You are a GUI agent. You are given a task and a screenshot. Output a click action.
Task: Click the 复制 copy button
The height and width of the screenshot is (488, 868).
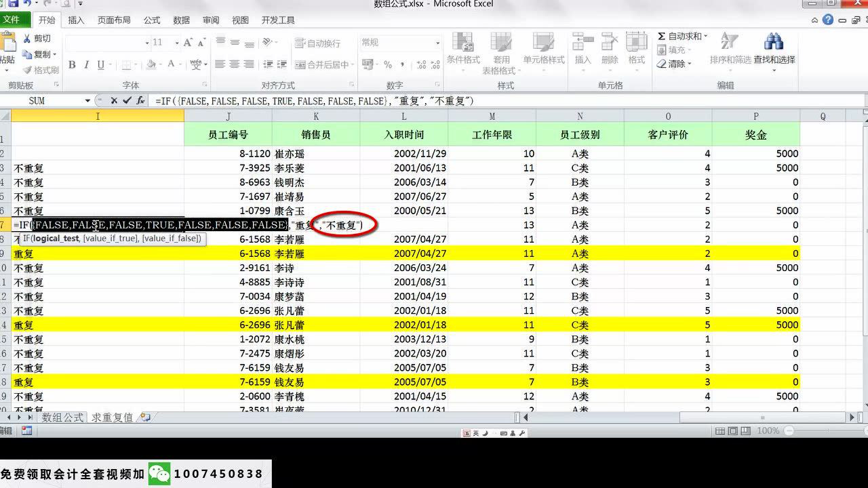pos(41,54)
